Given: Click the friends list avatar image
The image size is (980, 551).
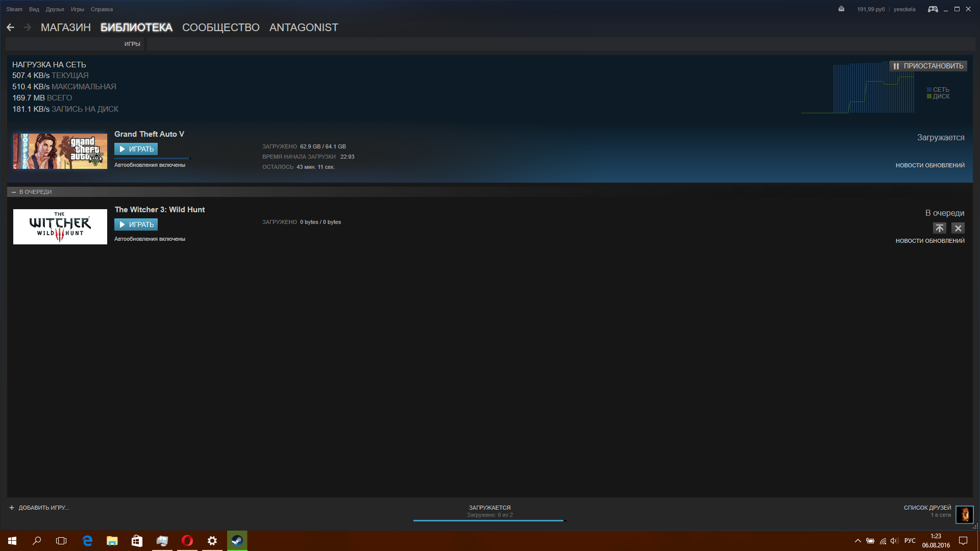Looking at the screenshot, I should pyautogui.click(x=965, y=515).
